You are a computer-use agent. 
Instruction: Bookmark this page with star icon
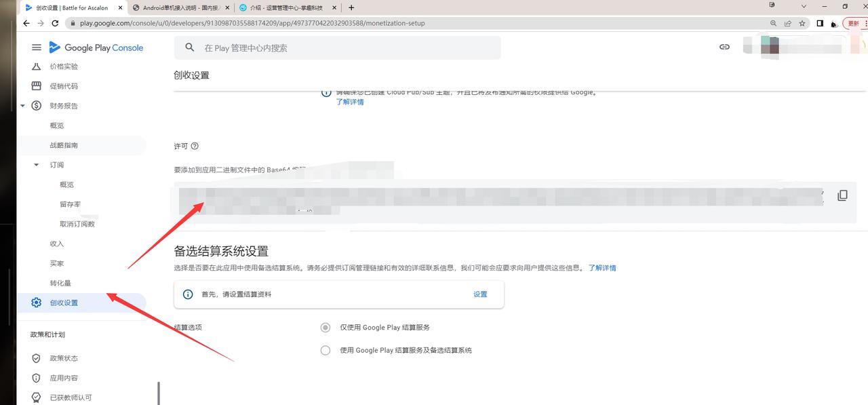802,23
